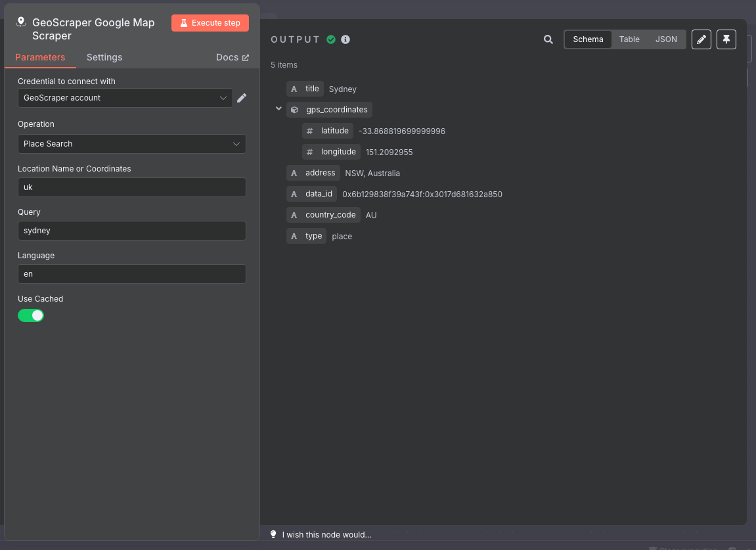
Task: Click the OUTPUT panel heading
Action: click(x=295, y=39)
